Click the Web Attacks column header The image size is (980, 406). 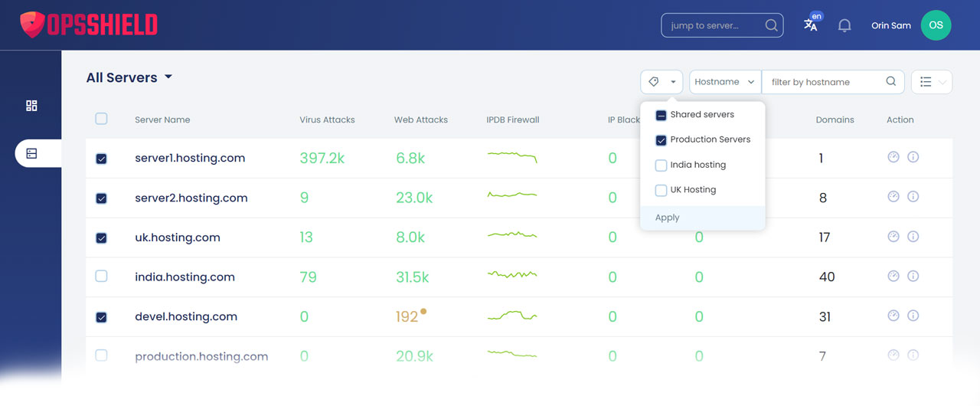(421, 120)
